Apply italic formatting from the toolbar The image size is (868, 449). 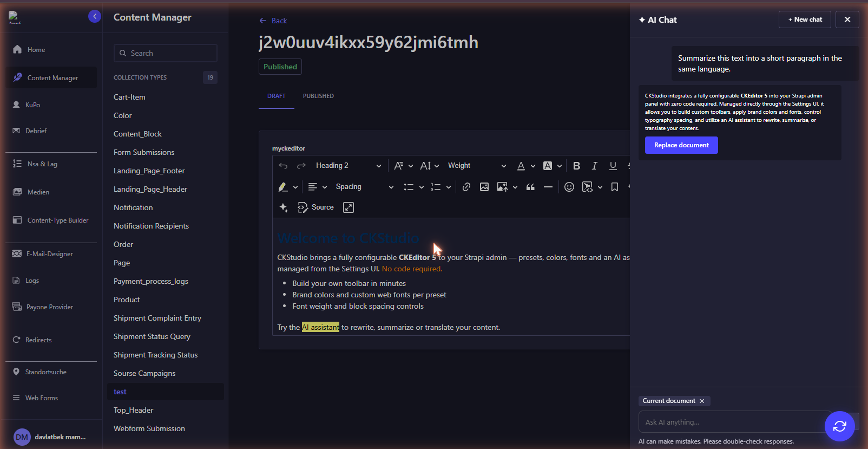(x=594, y=166)
